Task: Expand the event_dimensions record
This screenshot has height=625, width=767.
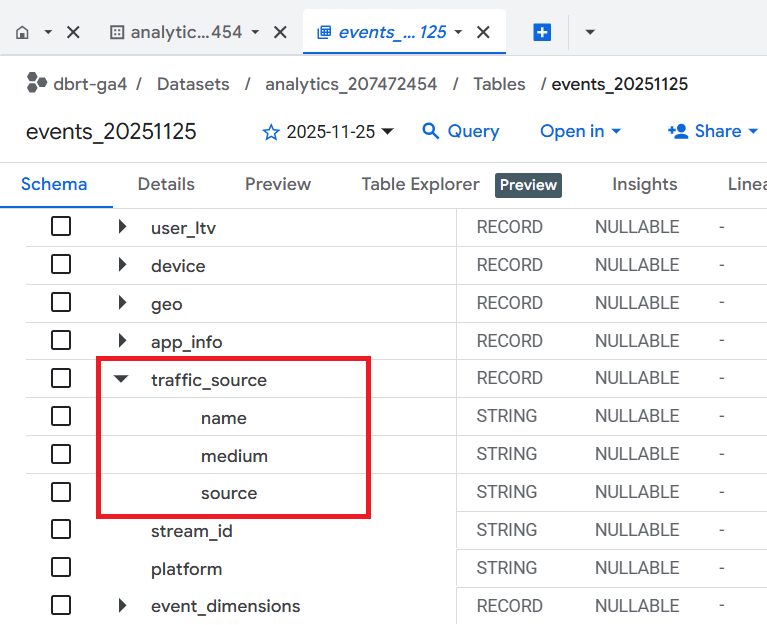Action: tap(122, 605)
